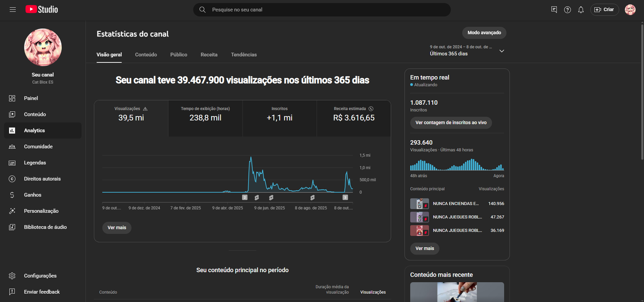Click the YouTube Studio logo
Viewport: 644px width, 302px height.
click(x=42, y=9)
